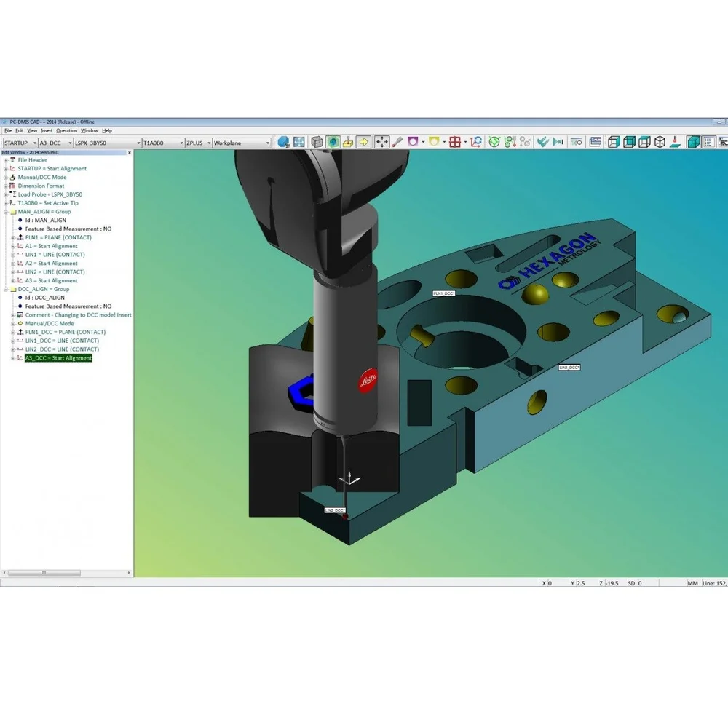Select the LIN2 = LINE (CONTACT) row
Image resolution: width=728 pixels, height=717 pixels.
pos(55,272)
